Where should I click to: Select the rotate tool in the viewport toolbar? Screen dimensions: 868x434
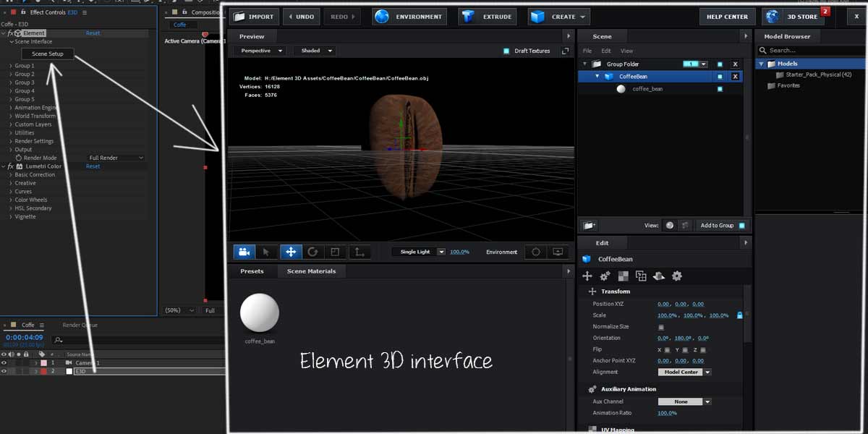tap(313, 251)
